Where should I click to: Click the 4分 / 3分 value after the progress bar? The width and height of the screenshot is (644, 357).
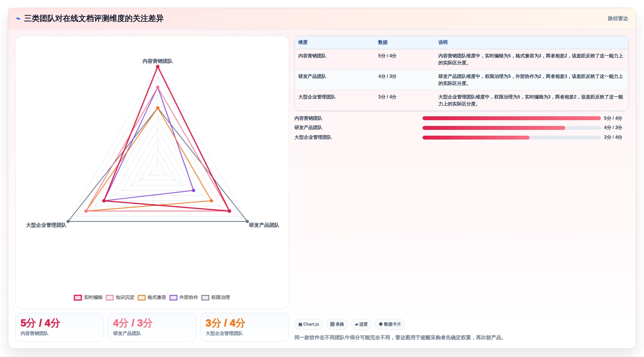pos(613,128)
